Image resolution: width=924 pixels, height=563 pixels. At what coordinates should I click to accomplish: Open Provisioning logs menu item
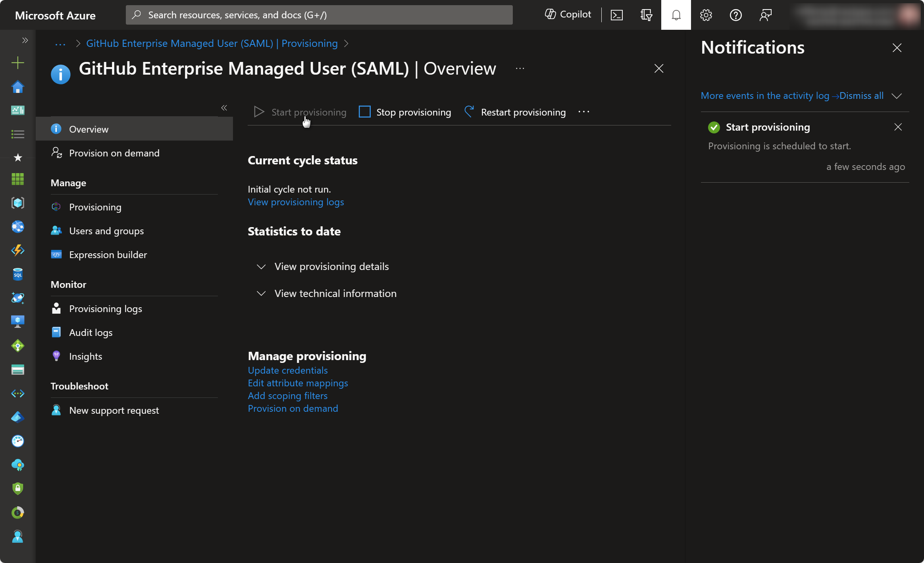point(105,308)
